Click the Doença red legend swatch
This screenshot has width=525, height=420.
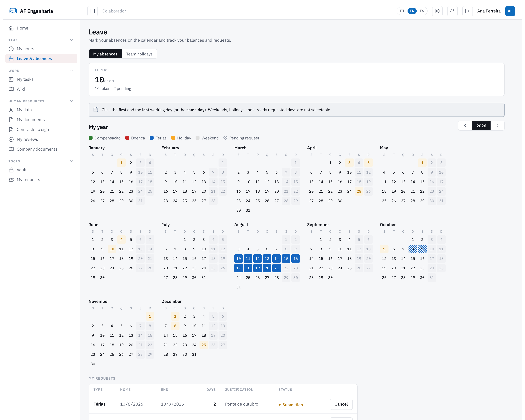[127, 138]
